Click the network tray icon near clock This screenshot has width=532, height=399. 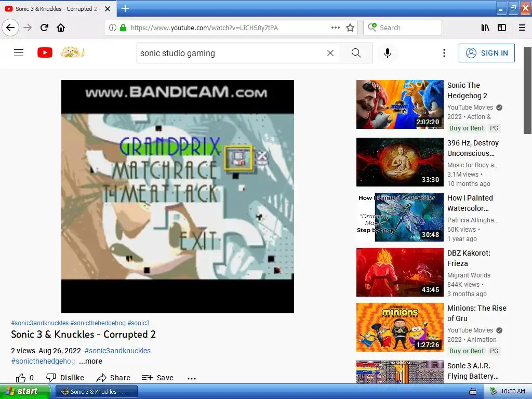point(493,391)
